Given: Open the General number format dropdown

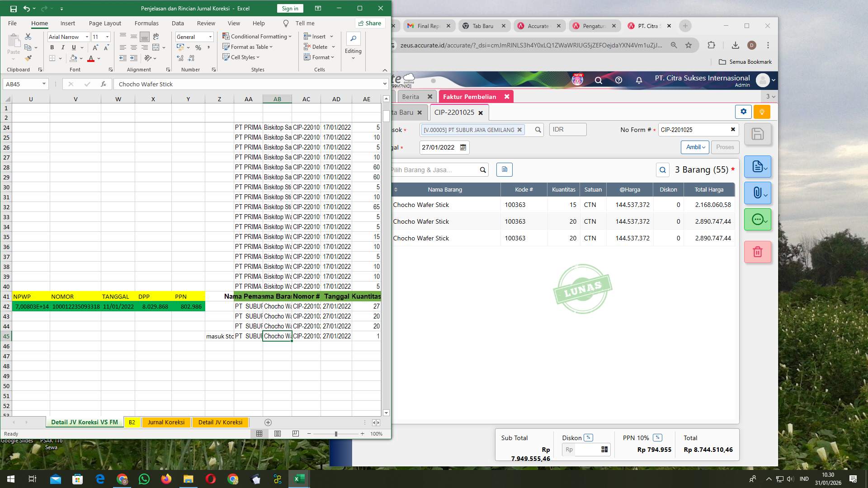Looking at the screenshot, I should [x=194, y=37].
